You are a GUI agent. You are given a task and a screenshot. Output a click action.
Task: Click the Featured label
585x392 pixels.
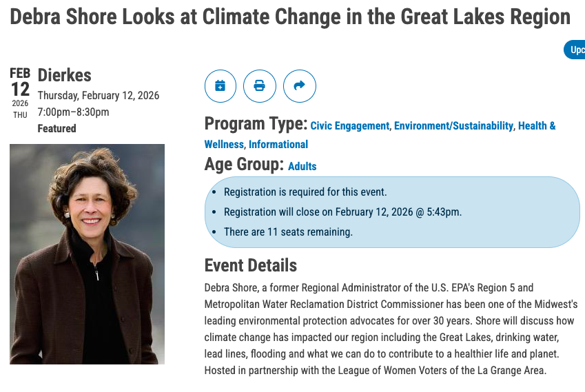pos(57,129)
